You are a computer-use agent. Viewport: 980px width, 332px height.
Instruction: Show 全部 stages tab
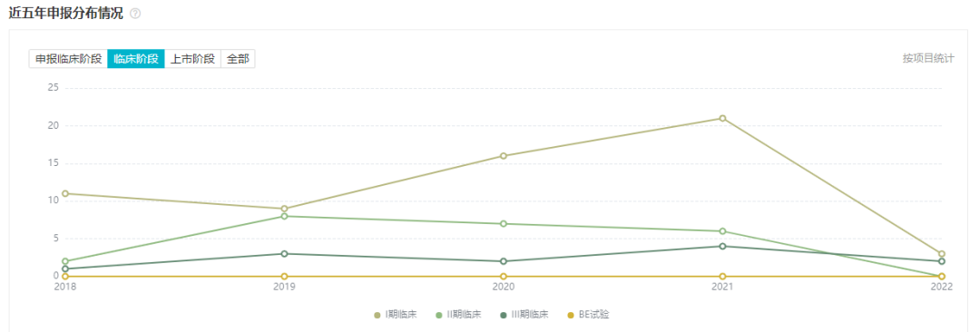pyautogui.click(x=238, y=59)
